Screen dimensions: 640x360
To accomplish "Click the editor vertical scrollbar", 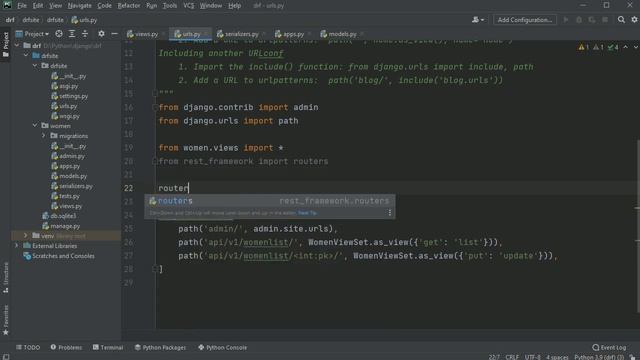I will 637,227.
